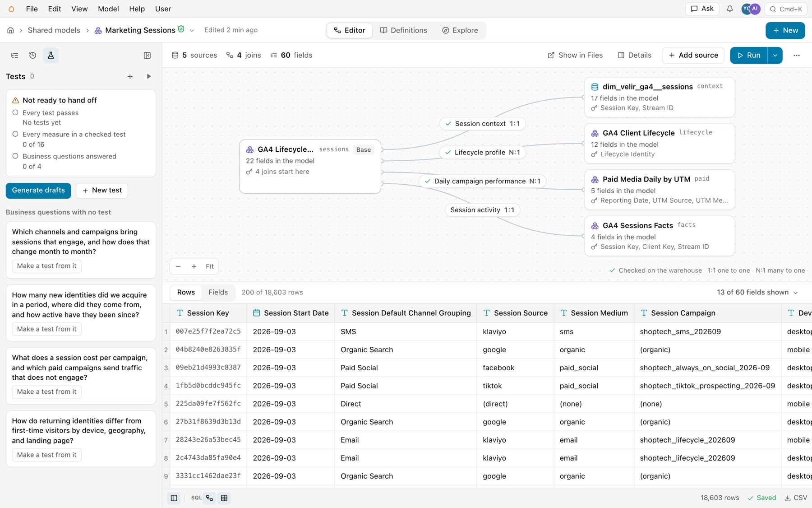Viewport: 812px width, 508px height.
Task: Click the Ask button
Action: pos(702,9)
